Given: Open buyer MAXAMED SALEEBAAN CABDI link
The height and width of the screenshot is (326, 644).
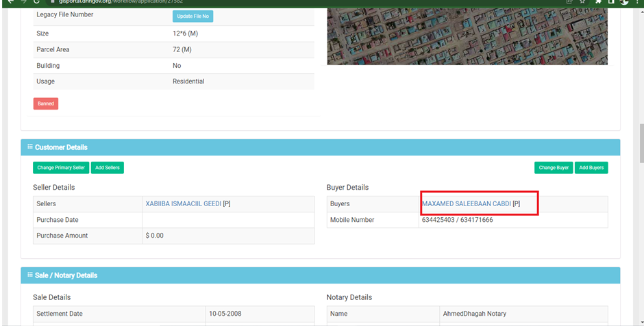Looking at the screenshot, I should tap(467, 203).
